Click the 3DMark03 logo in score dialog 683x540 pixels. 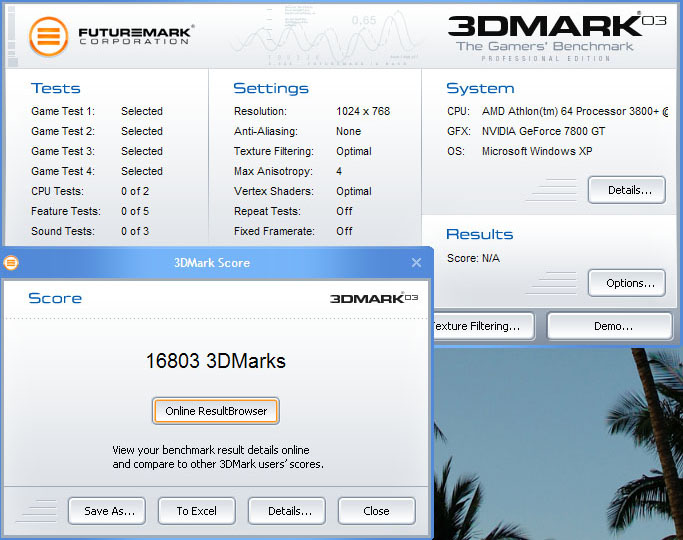tap(374, 298)
